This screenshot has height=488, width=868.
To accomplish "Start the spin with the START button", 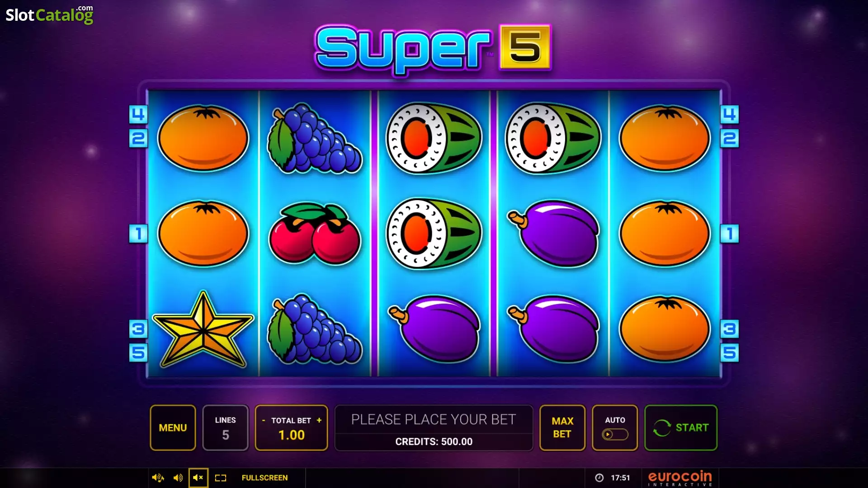I will pyautogui.click(x=681, y=427).
